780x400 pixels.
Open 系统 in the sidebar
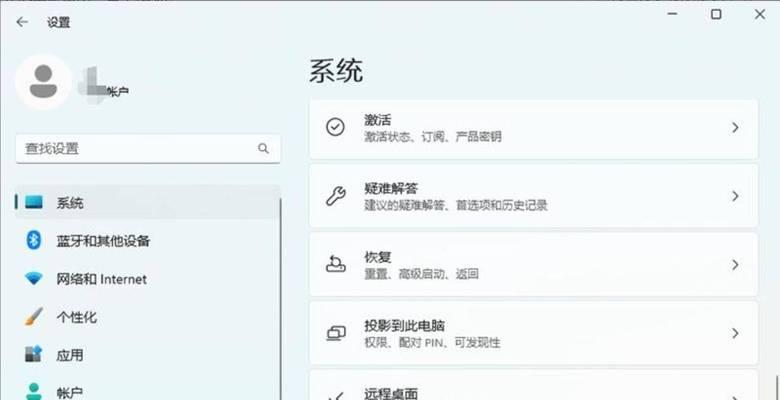click(148, 202)
